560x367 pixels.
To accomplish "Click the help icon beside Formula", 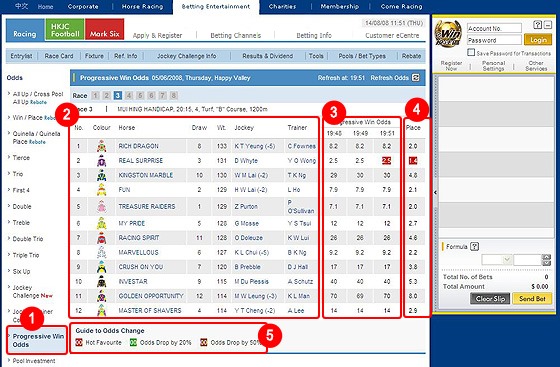I will pyautogui.click(x=474, y=246).
